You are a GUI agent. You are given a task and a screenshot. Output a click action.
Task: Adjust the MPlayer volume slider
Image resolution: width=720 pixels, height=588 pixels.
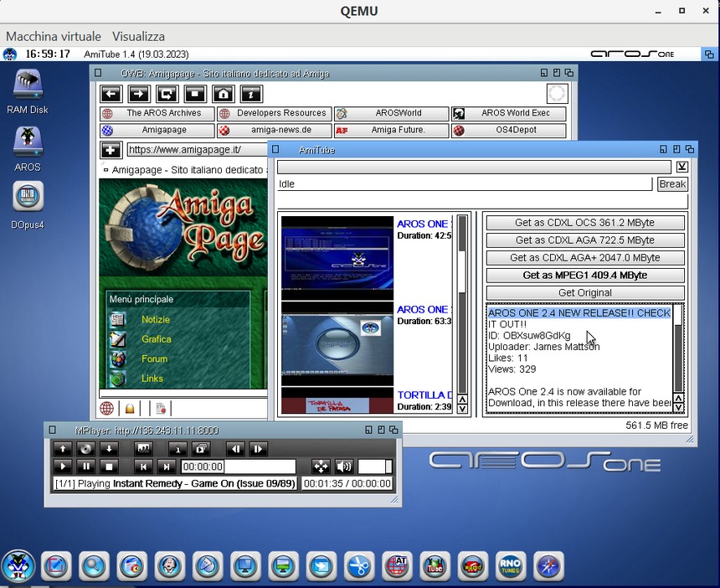coord(375,467)
